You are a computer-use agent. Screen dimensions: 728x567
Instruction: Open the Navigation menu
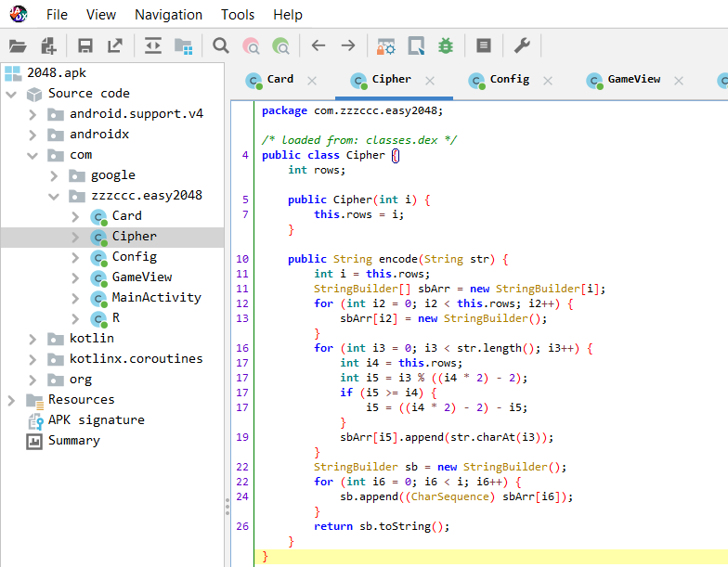(168, 15)
